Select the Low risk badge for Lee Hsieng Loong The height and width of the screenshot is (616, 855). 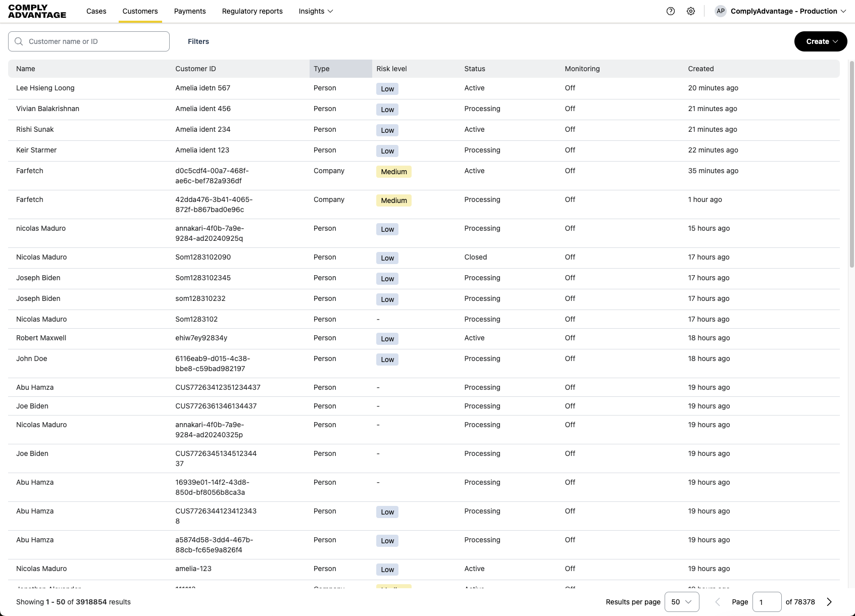(x=387, y=88)
